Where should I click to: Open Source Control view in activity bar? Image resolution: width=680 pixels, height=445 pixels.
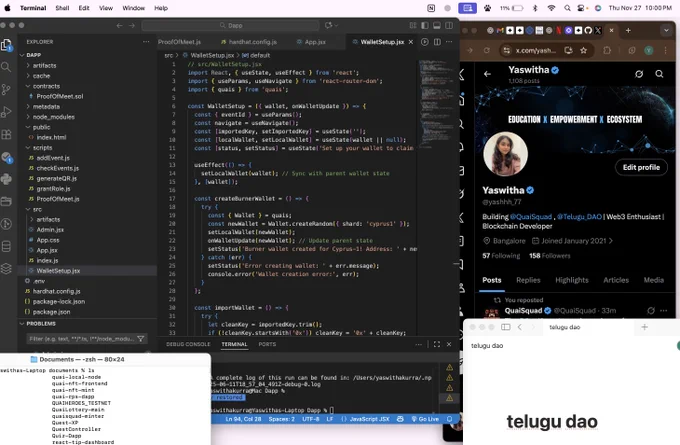[6, 89]
